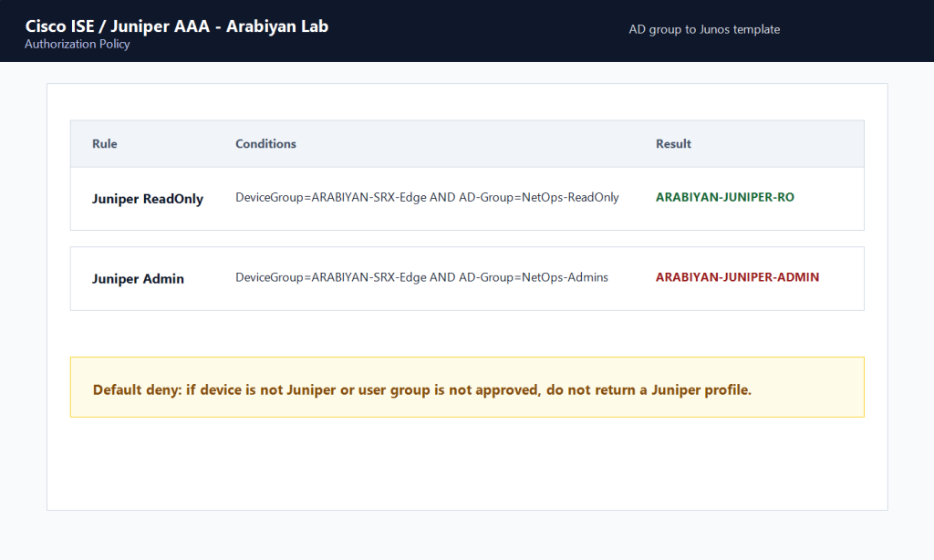Click the empty white card area below banner
Viewport: 934px width, 560px height.
click(x=467, y=463)
